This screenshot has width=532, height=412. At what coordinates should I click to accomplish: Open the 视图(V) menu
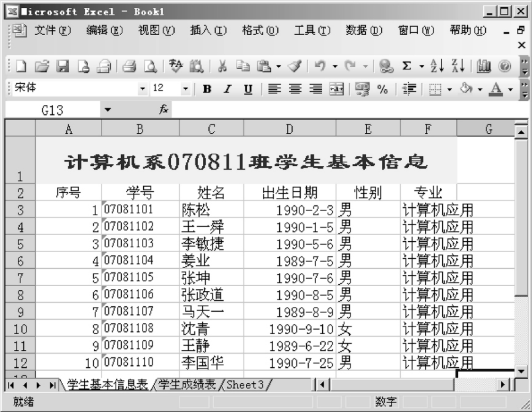(156, 30)
